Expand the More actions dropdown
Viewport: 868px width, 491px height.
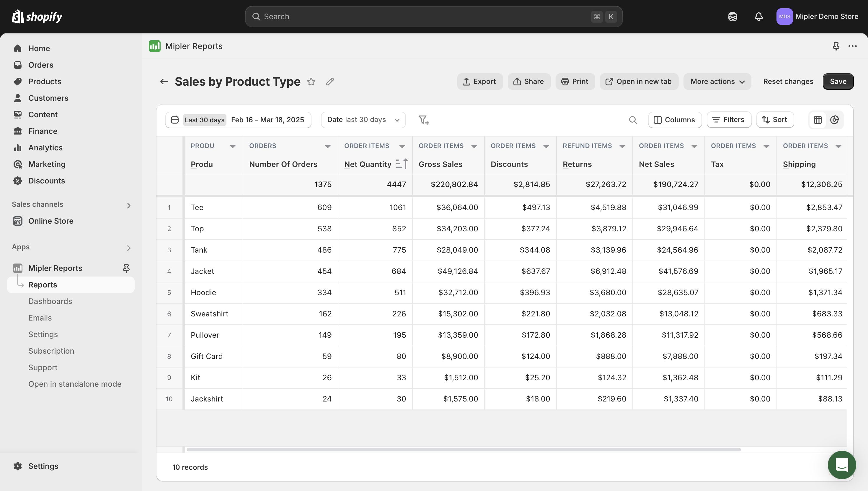coord(717,82)
